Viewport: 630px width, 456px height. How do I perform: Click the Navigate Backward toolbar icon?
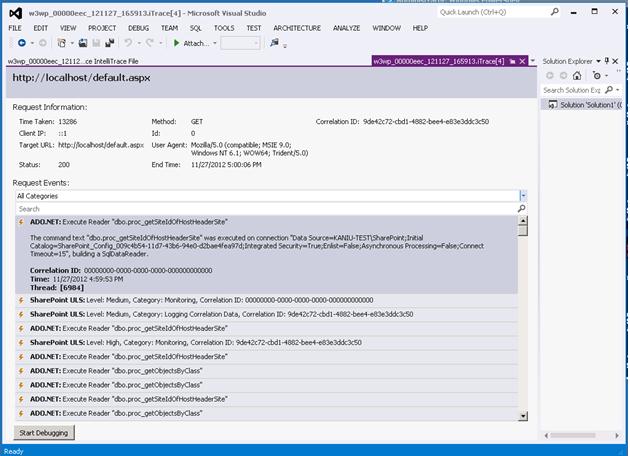click(x=22, y=43)
